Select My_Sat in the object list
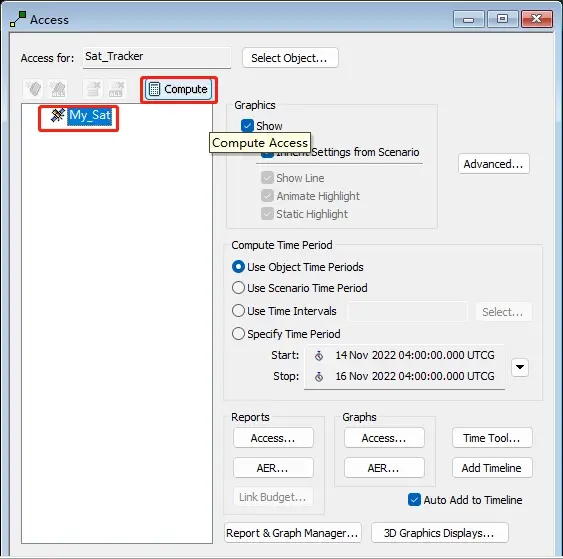This screenshot has height=559, width=563. point(89,115)
